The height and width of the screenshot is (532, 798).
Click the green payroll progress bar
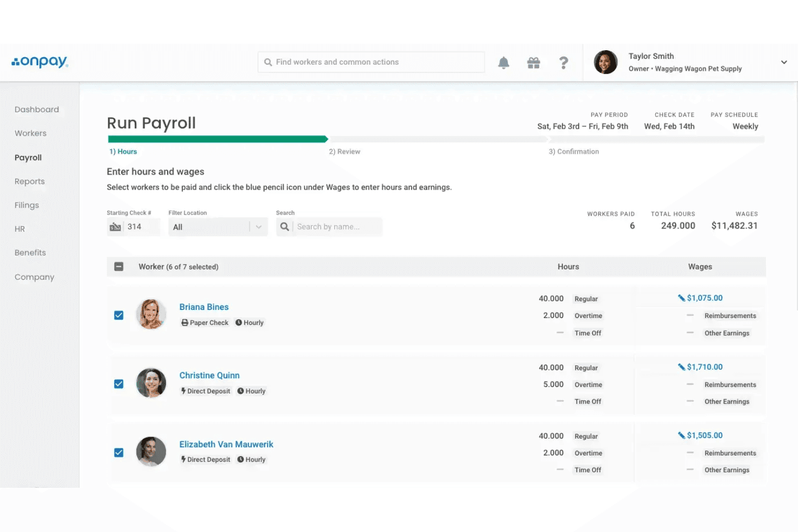(218, 139)
